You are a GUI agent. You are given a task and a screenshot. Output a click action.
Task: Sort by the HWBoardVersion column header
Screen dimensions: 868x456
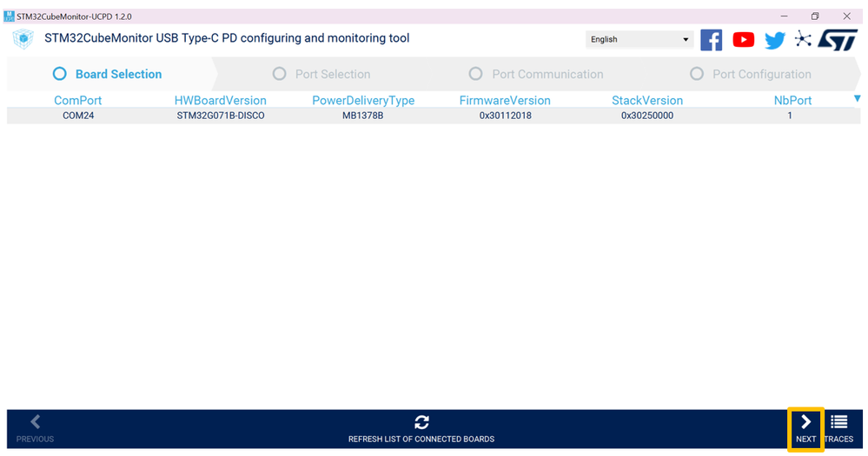[221, 100]
